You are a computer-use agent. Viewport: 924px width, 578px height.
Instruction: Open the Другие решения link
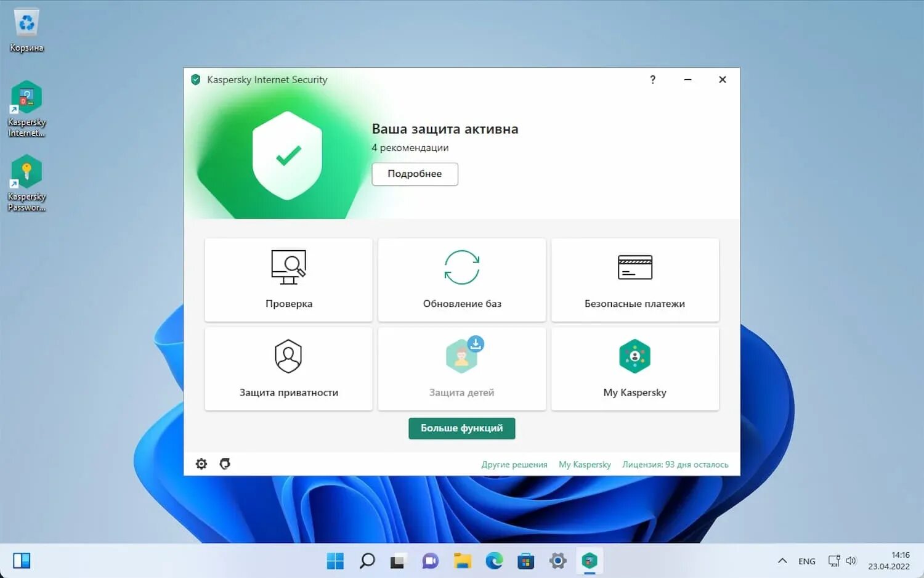click(x=514, y=464)
